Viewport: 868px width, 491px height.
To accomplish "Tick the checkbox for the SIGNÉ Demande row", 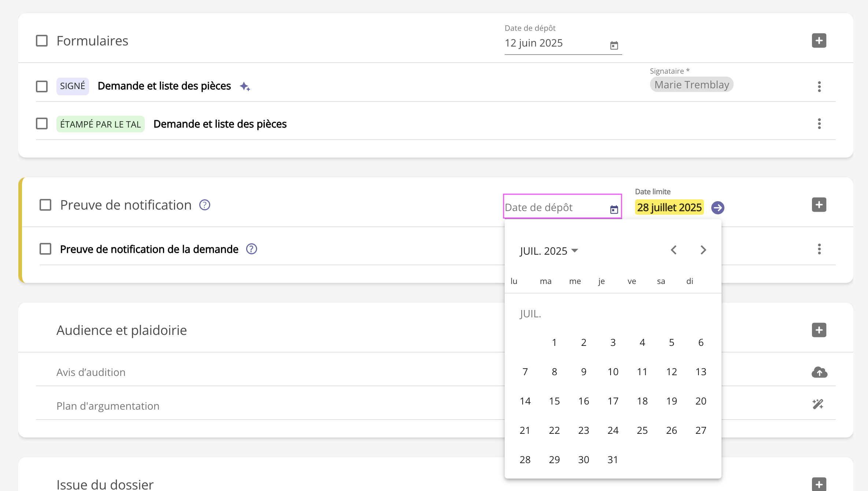I will [42, 86].
